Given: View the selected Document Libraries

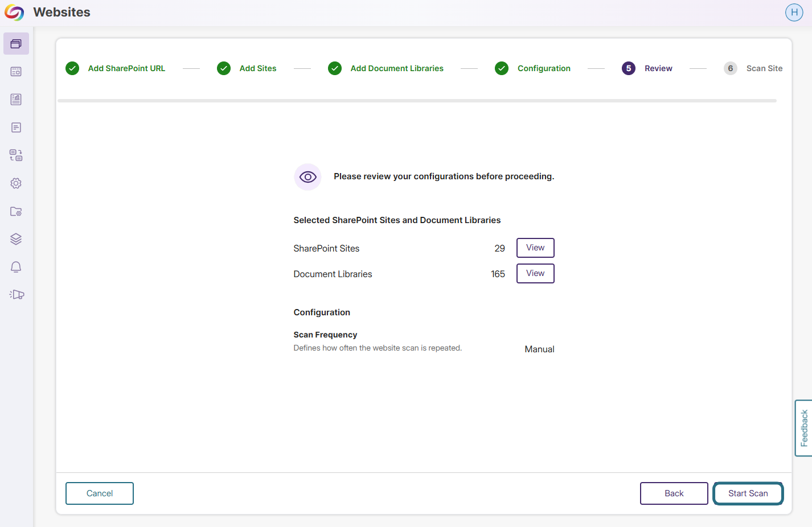Looking at the screenshot, I should pos(535,273).
